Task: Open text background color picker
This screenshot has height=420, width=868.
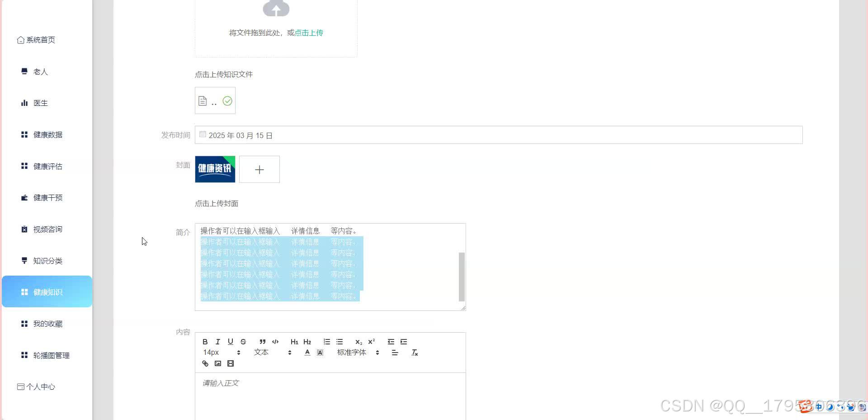Action: [320, 353]
